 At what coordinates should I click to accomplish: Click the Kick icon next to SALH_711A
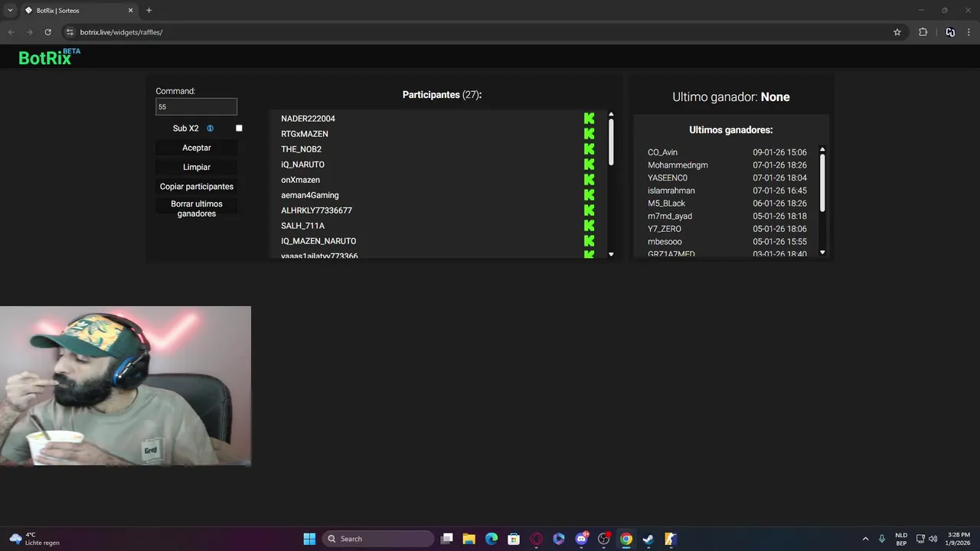pyautogui.click(x=589, y=226)
